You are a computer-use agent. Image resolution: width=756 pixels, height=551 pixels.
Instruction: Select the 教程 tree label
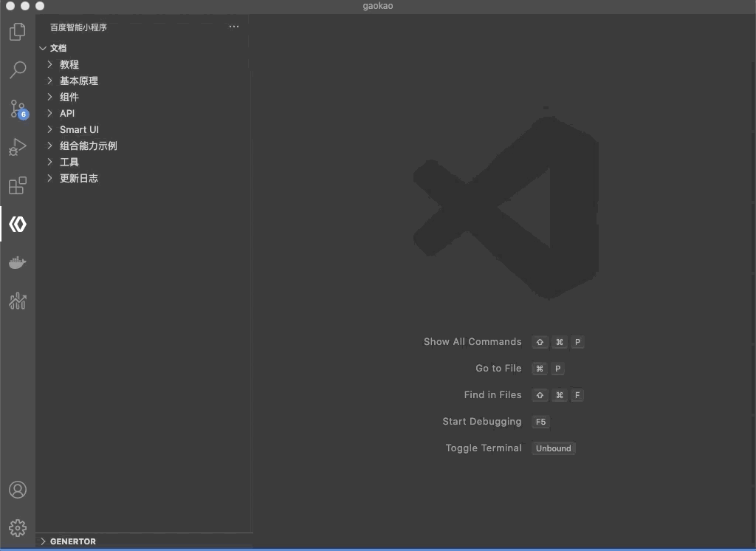69,64
